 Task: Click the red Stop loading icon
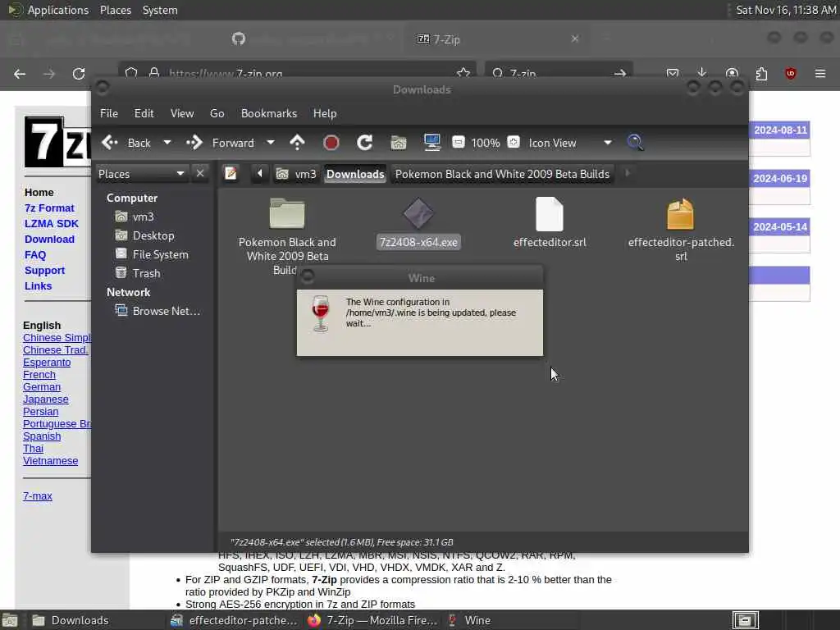pos(331,143)
